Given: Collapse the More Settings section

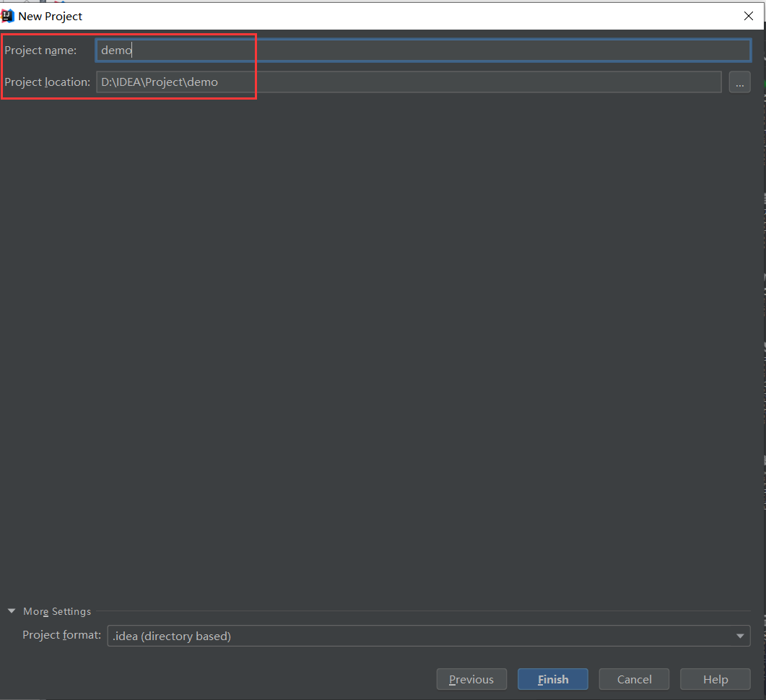Looking at the screenshot, I should [12, 611].
